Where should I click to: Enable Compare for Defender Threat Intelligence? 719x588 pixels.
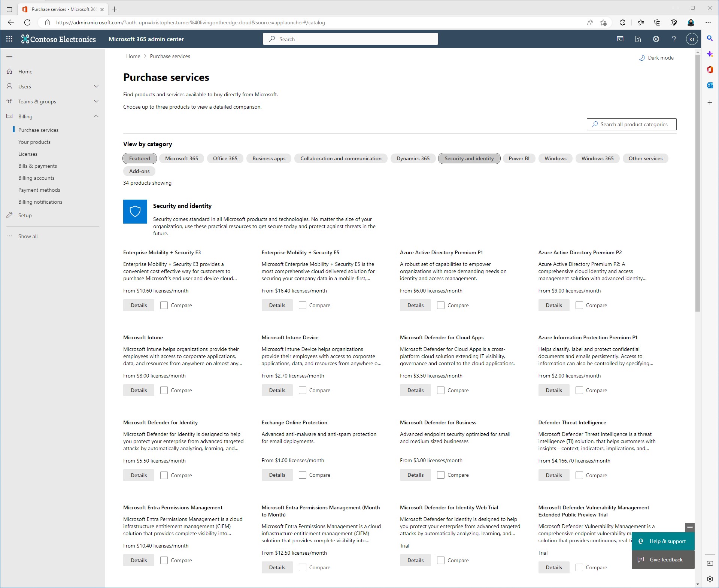click(x=579, y=475)
